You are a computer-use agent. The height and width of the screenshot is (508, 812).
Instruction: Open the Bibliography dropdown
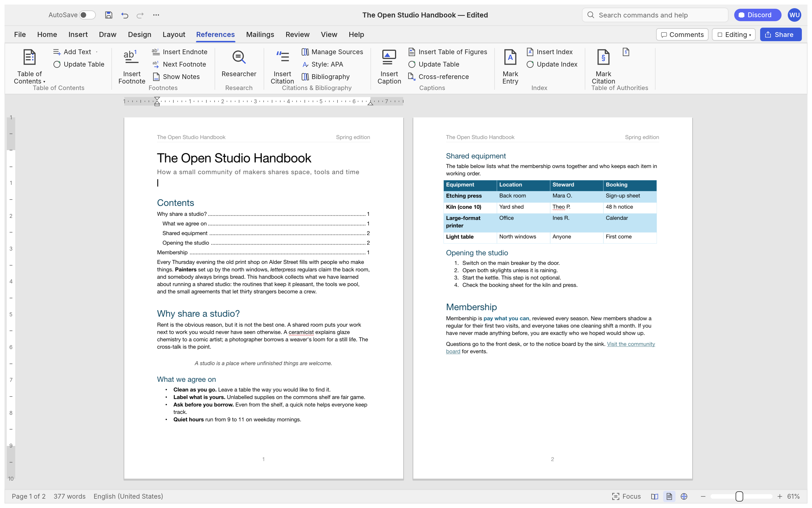(325, 76)
